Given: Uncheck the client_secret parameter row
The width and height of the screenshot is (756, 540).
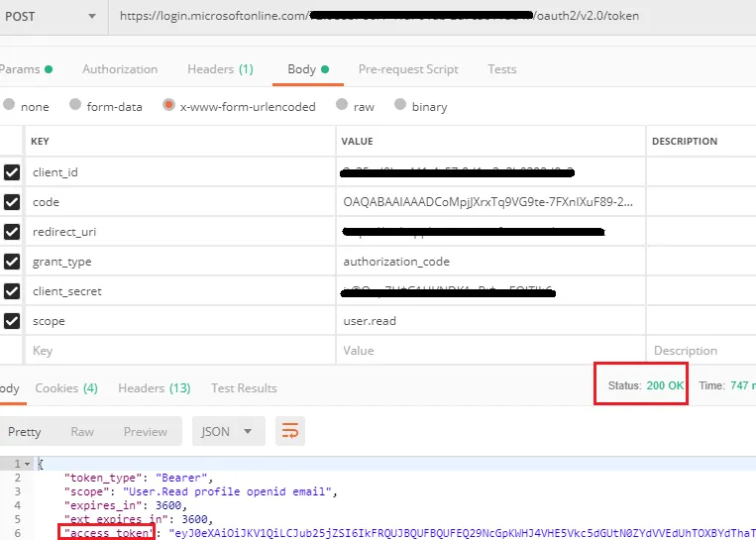Looking at the screenshot, I should [12, 291].
